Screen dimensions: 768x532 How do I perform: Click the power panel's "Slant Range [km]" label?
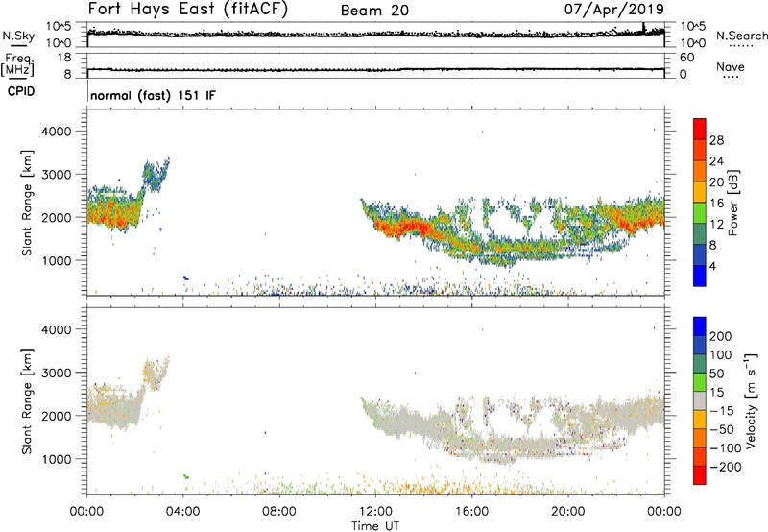pyautogui.click(x=27, y=203)
